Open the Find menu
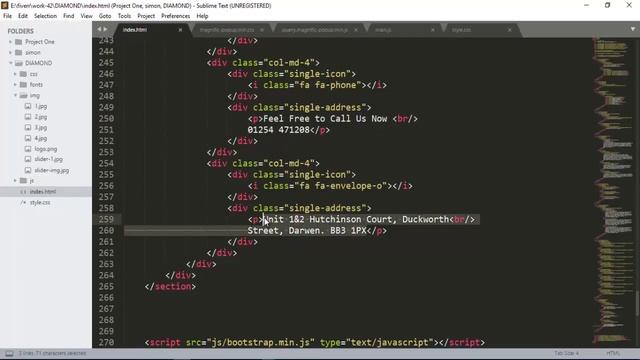640x360 pixels. tap(69, 16)
